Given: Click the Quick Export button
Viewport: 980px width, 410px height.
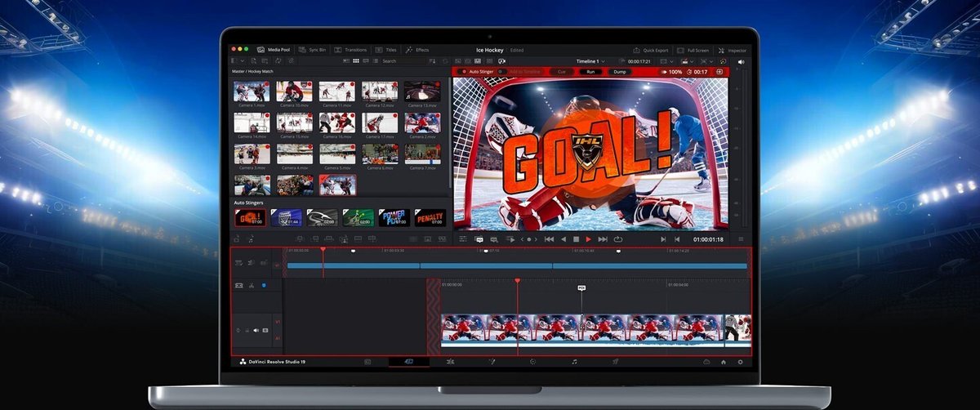Looking at the screenshot, I should point(650,50).
